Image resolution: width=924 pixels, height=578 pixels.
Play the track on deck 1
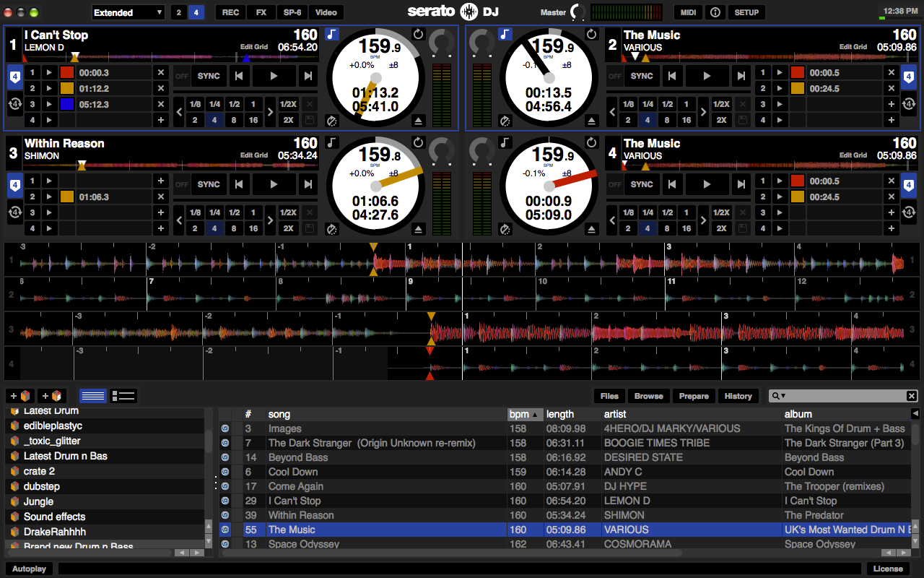click(274, 76)
